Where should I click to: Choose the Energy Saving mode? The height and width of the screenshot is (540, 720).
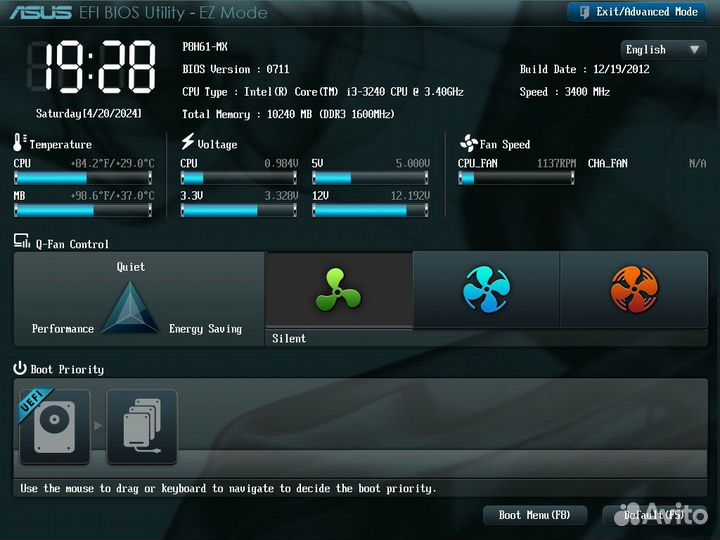[205, 329]
